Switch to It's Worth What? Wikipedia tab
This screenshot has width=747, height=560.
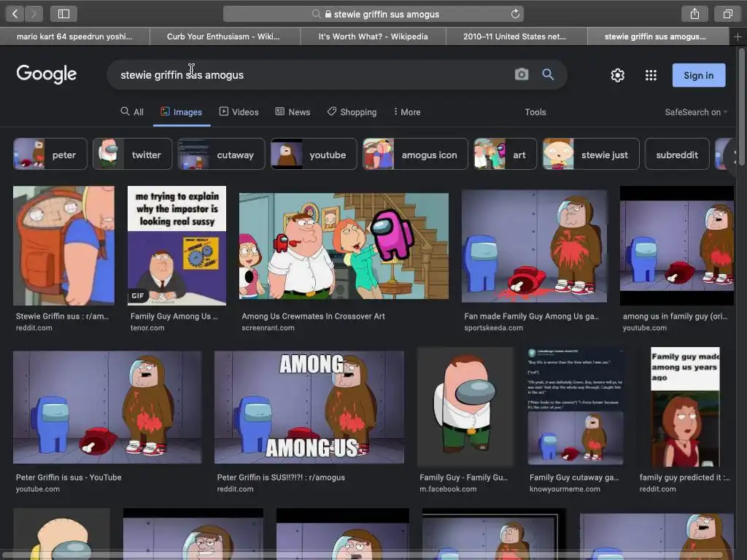(373, 36)
